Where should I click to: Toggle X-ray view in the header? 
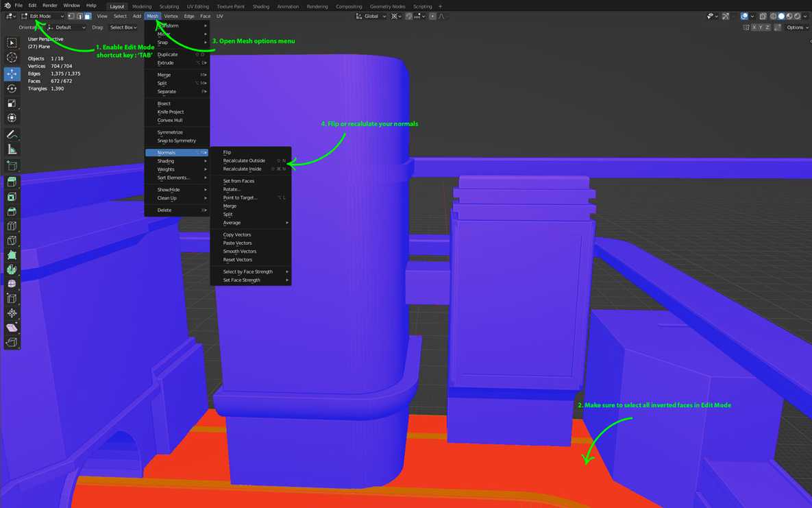(763, 16)
